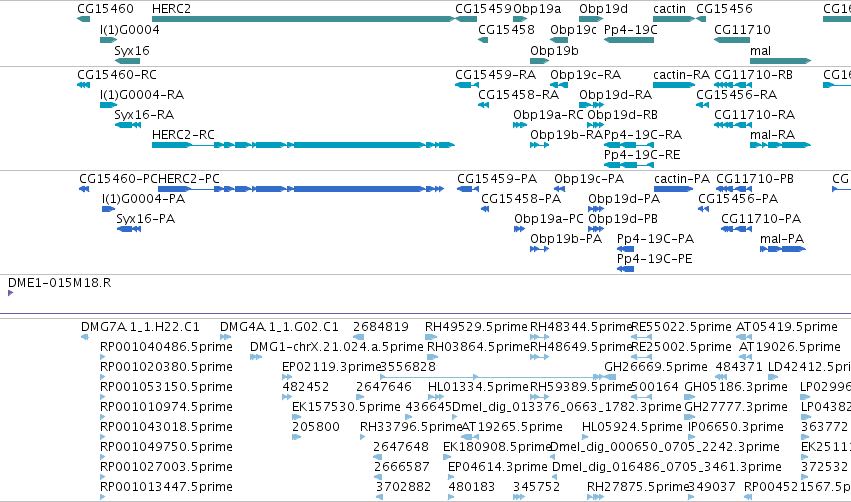Click the HERC2-RC transcript label
This screenshot has height=502, width=851.
183,134
